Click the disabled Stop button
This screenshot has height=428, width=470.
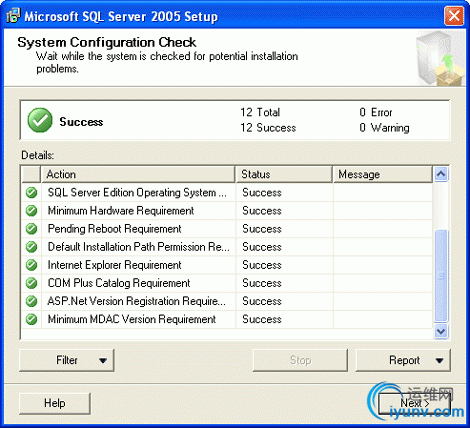point(300,360)
